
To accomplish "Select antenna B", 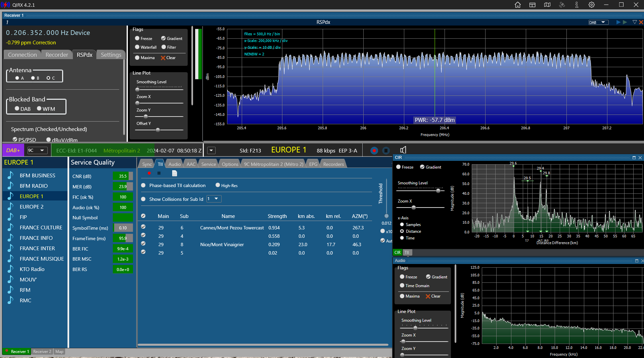I will (x=33, y=78).
